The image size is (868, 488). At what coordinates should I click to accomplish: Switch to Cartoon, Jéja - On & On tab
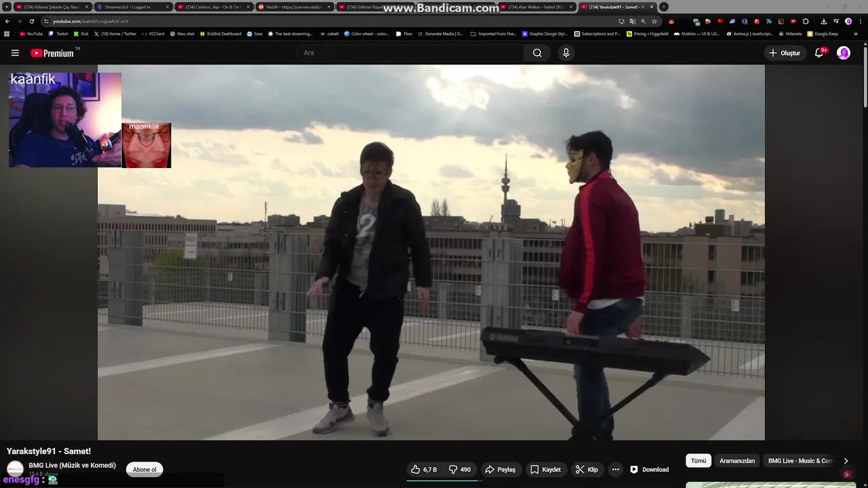coord(213,7)
